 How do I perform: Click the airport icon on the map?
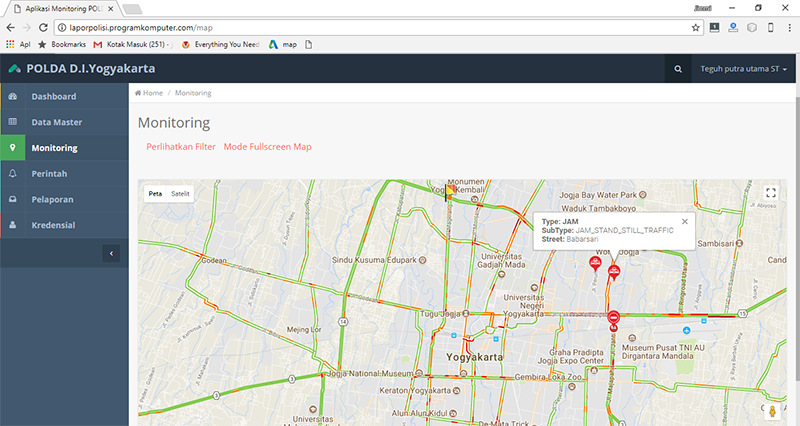pos(687,330)
